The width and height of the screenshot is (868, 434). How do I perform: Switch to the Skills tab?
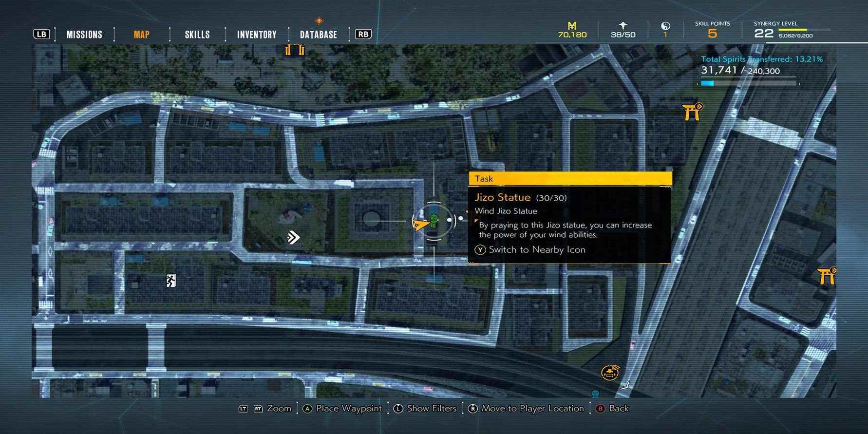[x=197, y=35]
